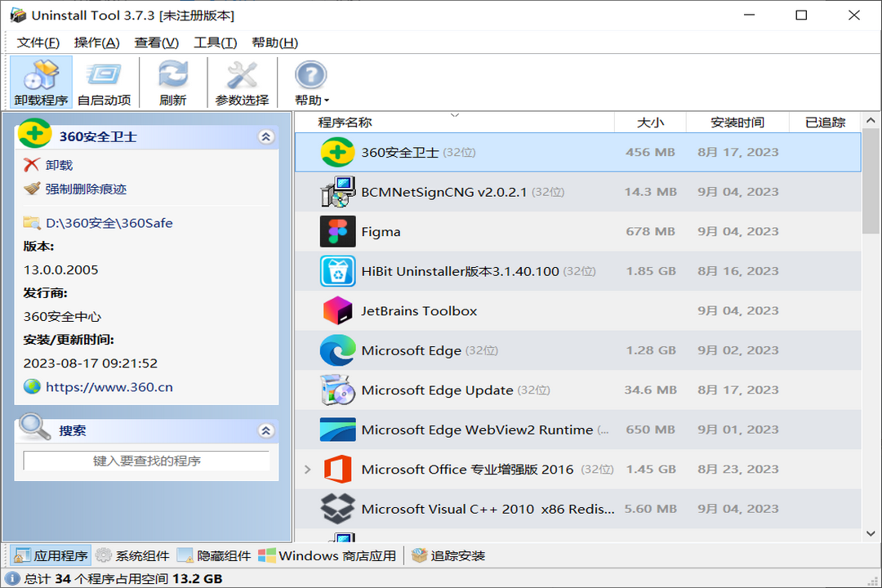Click the 帮助 question mark icon
The height and width of the screenshot is (588, 882).
pos(310,76)
